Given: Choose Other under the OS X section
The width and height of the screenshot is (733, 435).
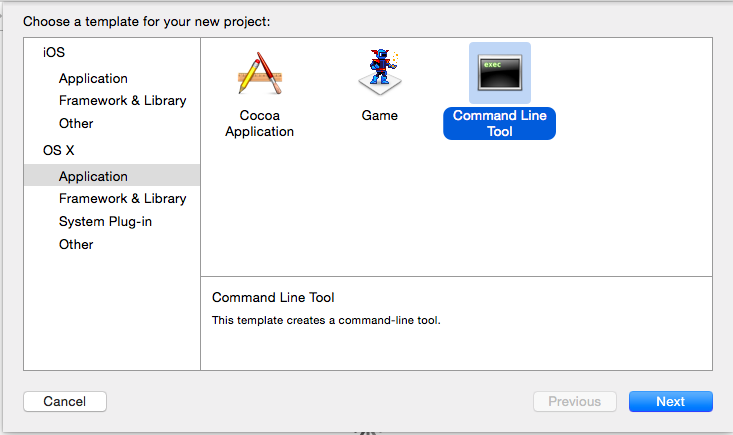Looking at the screenshot, I should [76, 244].
